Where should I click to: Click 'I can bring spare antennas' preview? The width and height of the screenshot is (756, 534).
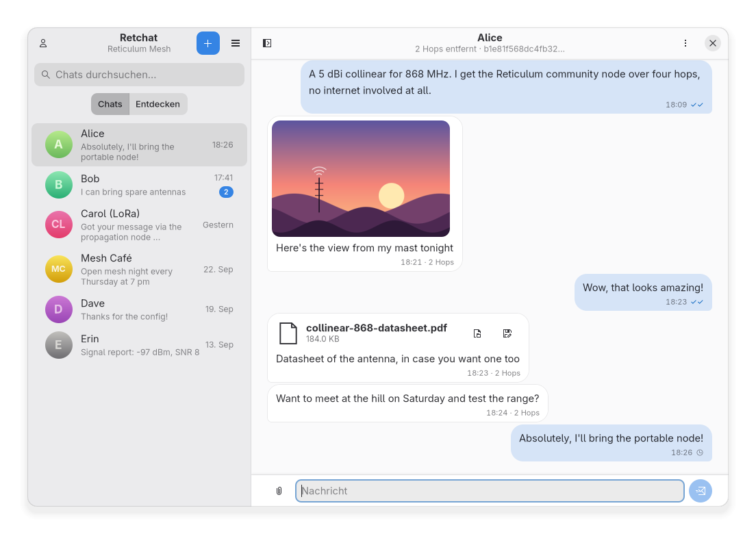click(x=133, y=192)
